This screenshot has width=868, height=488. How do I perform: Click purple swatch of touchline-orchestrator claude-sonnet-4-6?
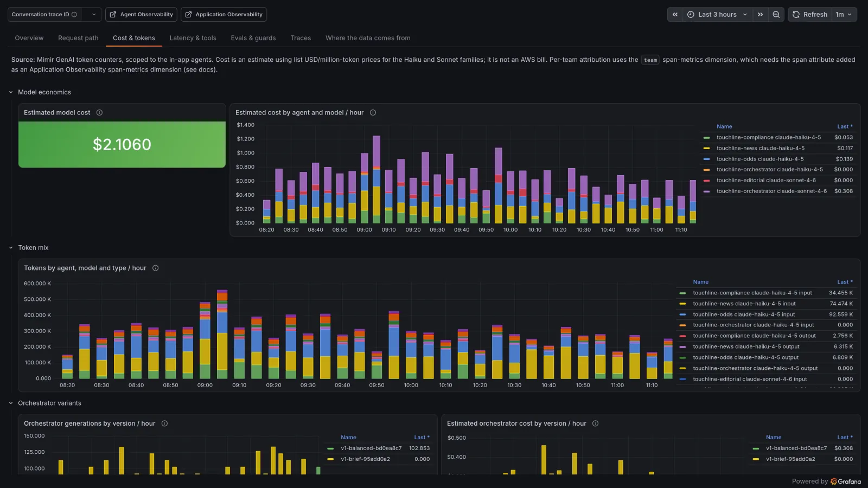click(706, 191)
